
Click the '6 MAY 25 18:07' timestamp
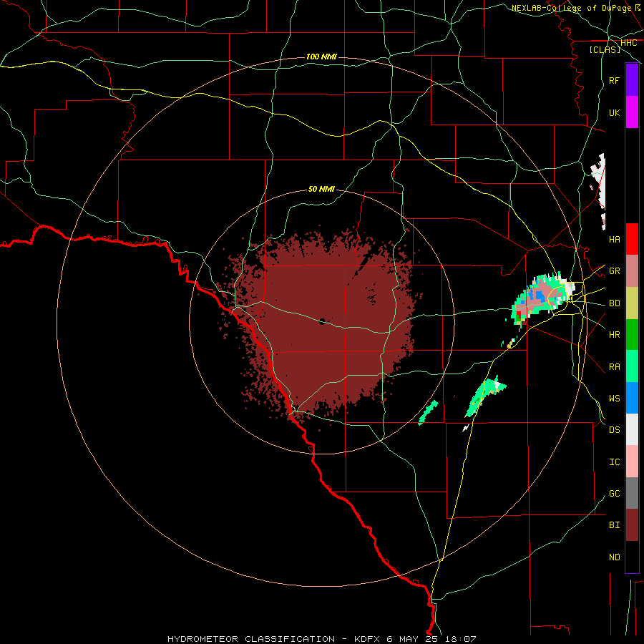[x=431, y=639]
